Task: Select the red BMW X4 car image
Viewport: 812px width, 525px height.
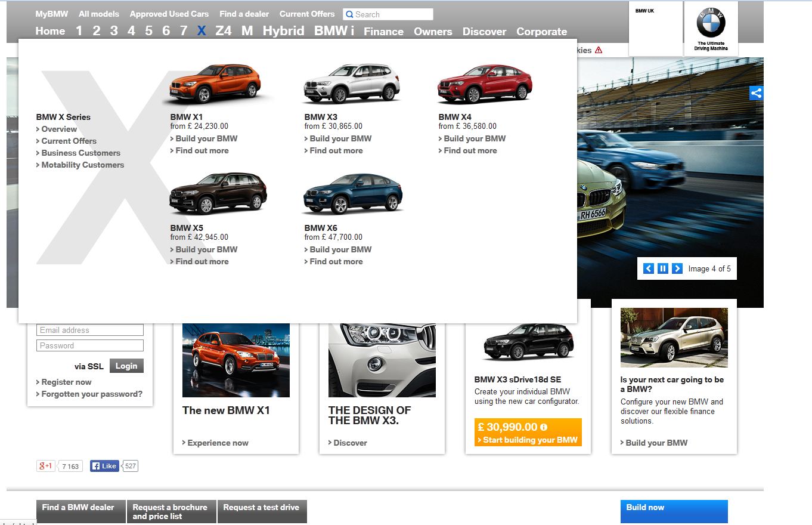Action: 485,84
